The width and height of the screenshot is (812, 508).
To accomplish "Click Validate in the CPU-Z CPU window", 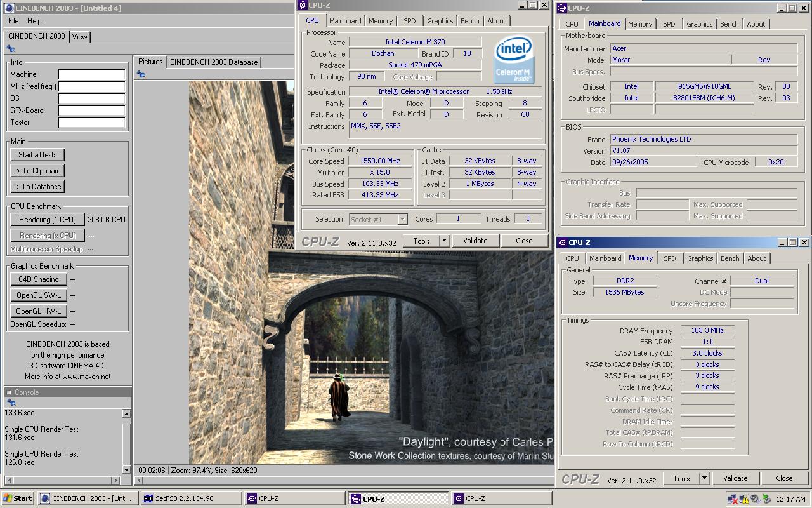I will [475, 241].
